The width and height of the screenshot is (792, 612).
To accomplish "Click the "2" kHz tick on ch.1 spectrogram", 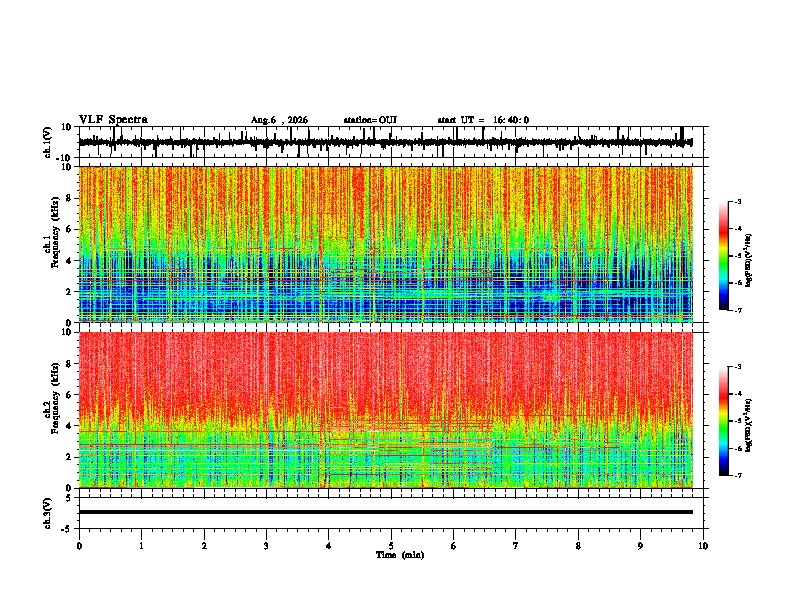I will point(70,291).
